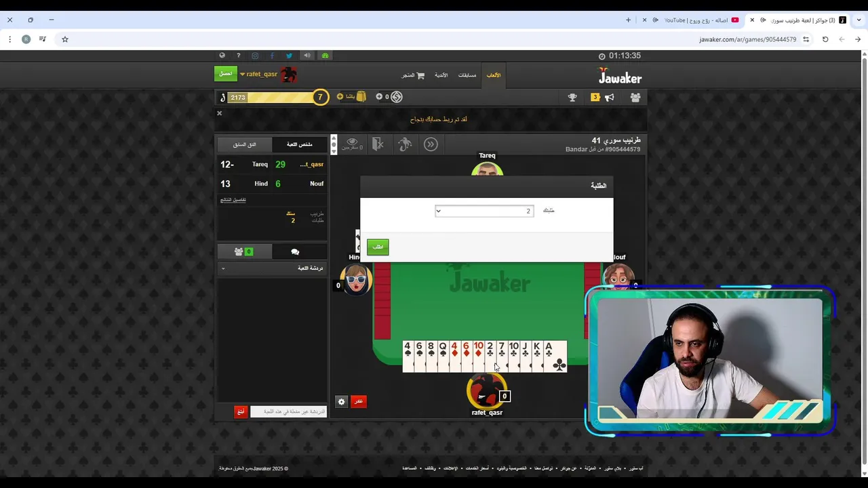The width and height of the screenshot is (868, 488).
Task: Dismiss the account linked notification
Action: pos(219,113)
